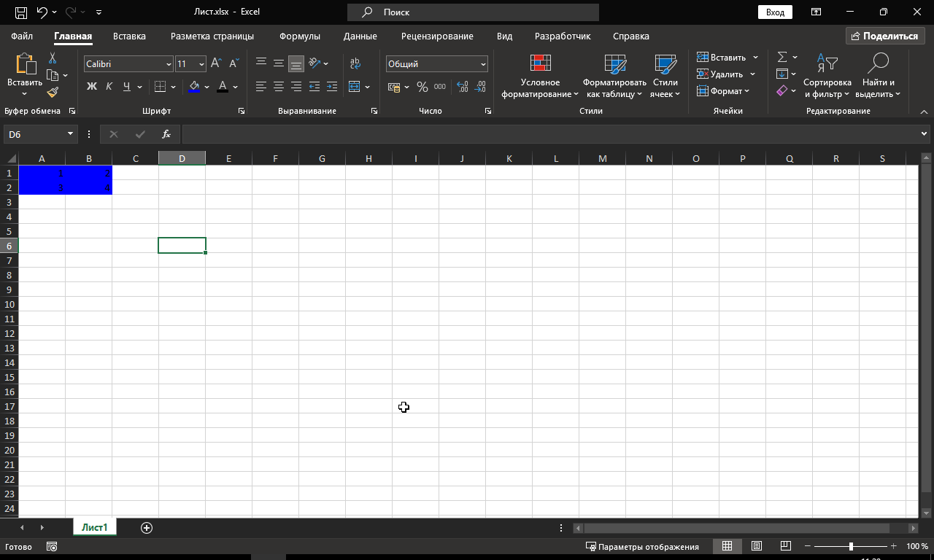934x560 pixels.
Task: Switch to the Формулы ribbon tab
Action: pos(300,36)
